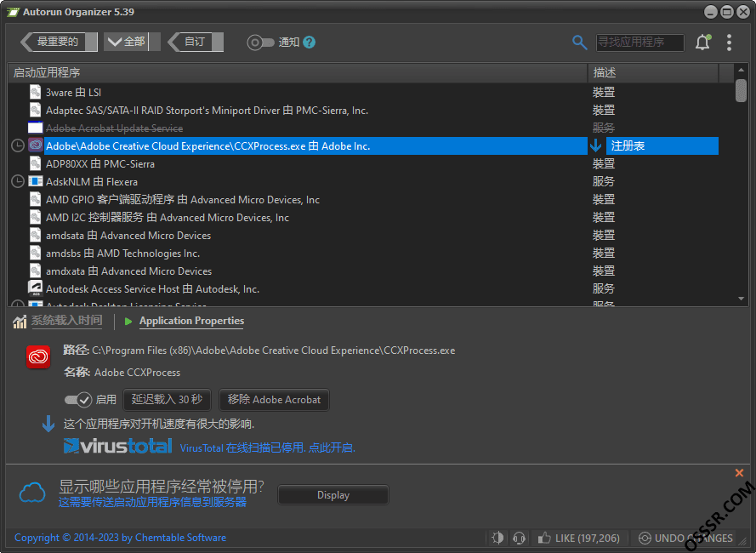
Task: Click the green play icon by Application Properties
Action: coord(128,322)
